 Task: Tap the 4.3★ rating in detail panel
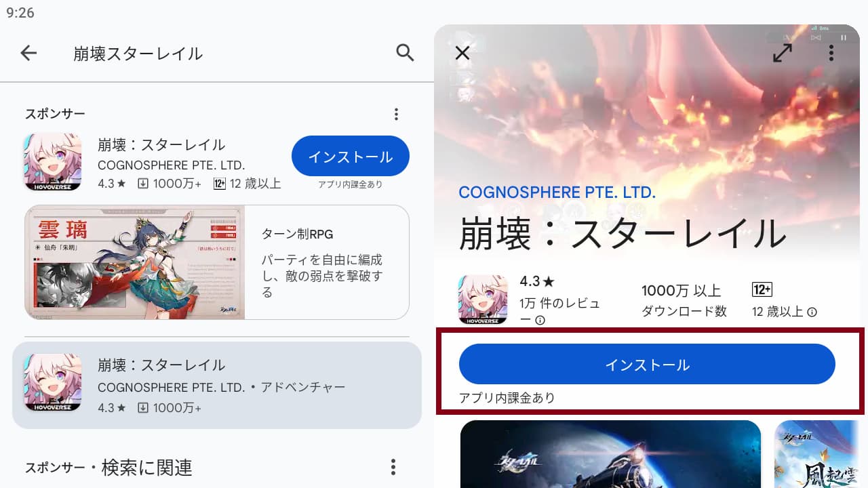point(537,281)
